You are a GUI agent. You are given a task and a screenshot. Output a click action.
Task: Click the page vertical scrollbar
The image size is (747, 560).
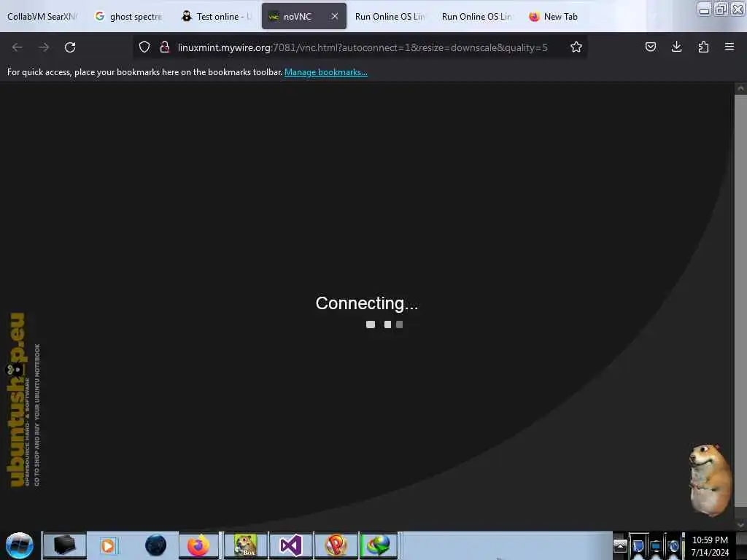(740, 300)
